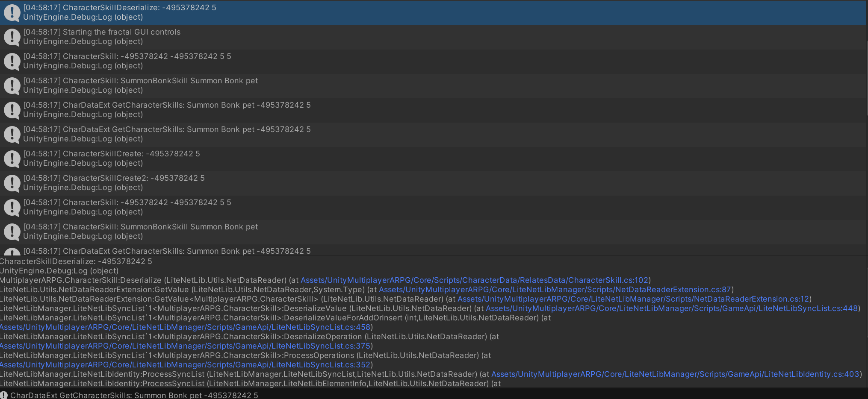868x399 pixels.
Task: Open CharacterSkill.cs:102 source link
Action: click(475, 280)
